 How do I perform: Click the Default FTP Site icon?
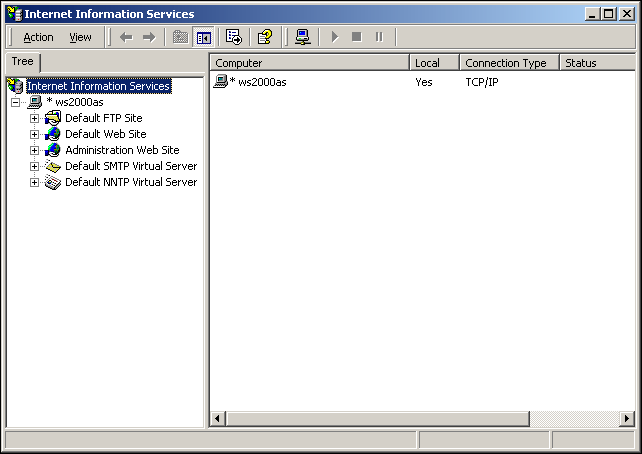tap(53, 118)
